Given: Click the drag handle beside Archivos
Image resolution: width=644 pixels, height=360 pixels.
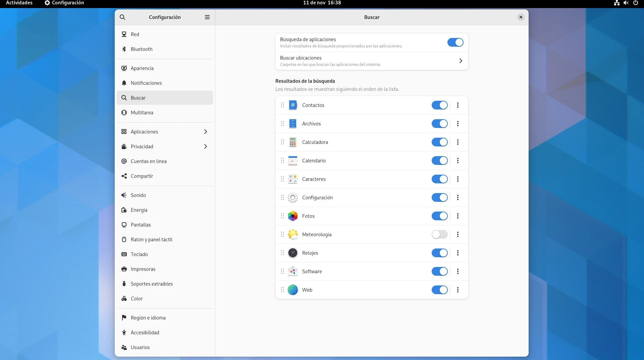Looking at the screenshot, I should pyautogui.click(x=282, y=124).
